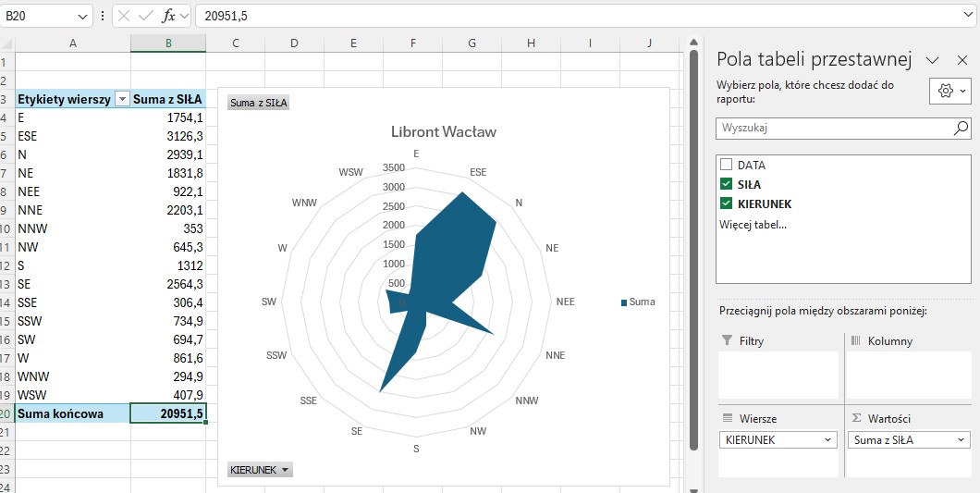Click the Insert Function fx icon

pos(168,16)
